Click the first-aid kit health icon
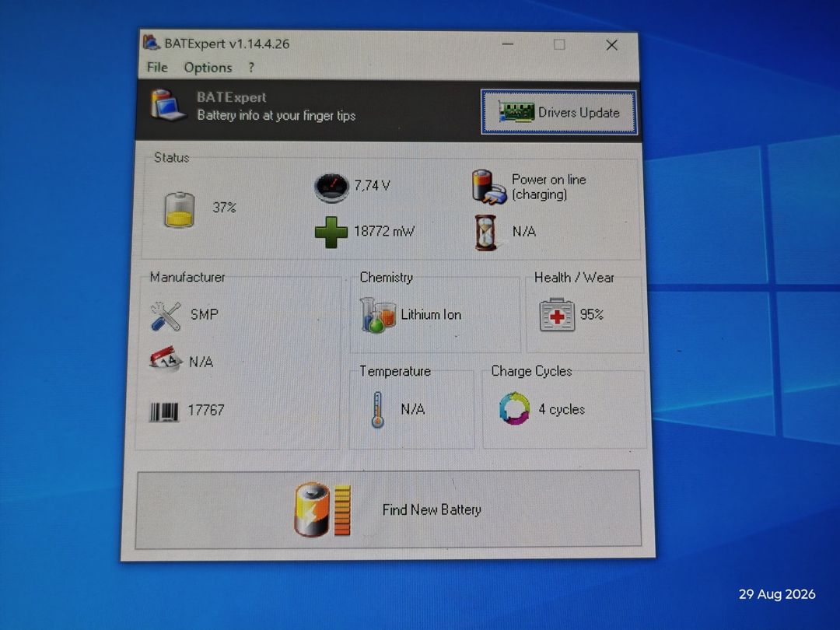 coord(557,315)
